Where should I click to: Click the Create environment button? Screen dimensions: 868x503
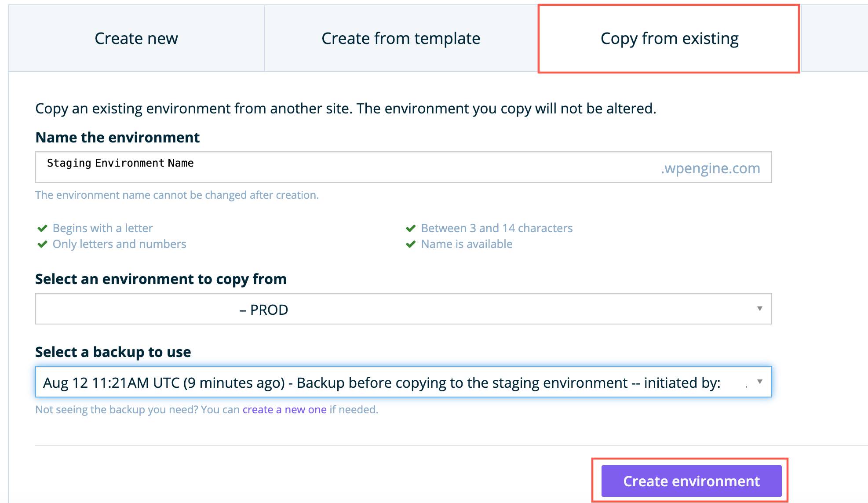691,481
